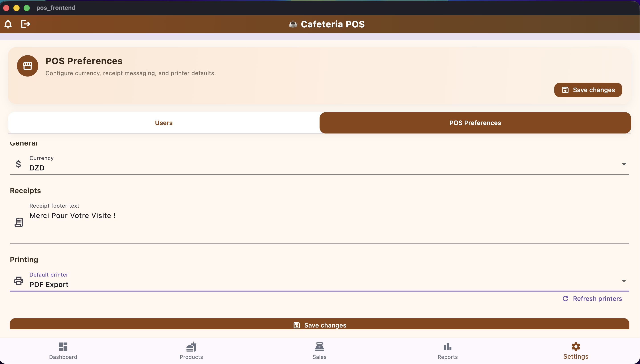Click the wide Save changes button at bottom

320,324
